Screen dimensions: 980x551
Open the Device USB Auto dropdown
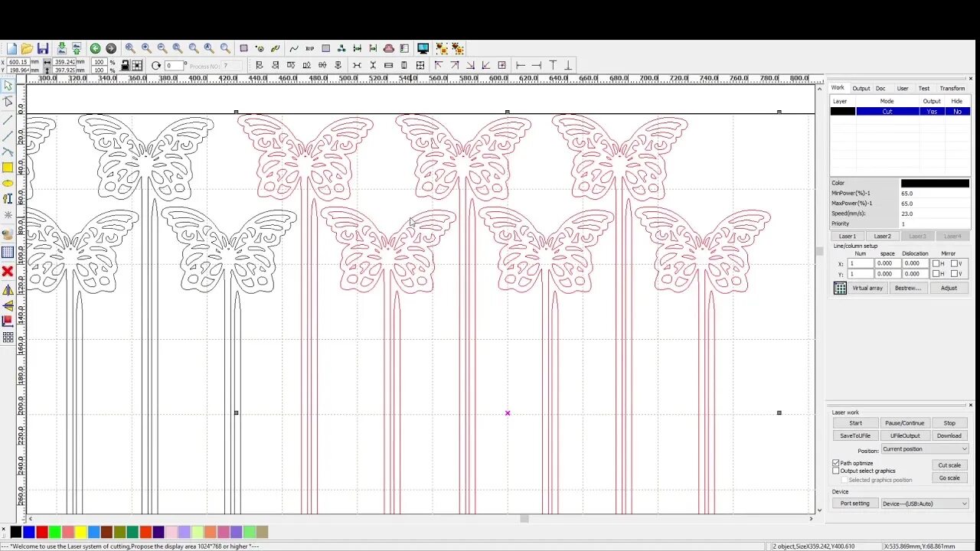[x=925, y=504]
